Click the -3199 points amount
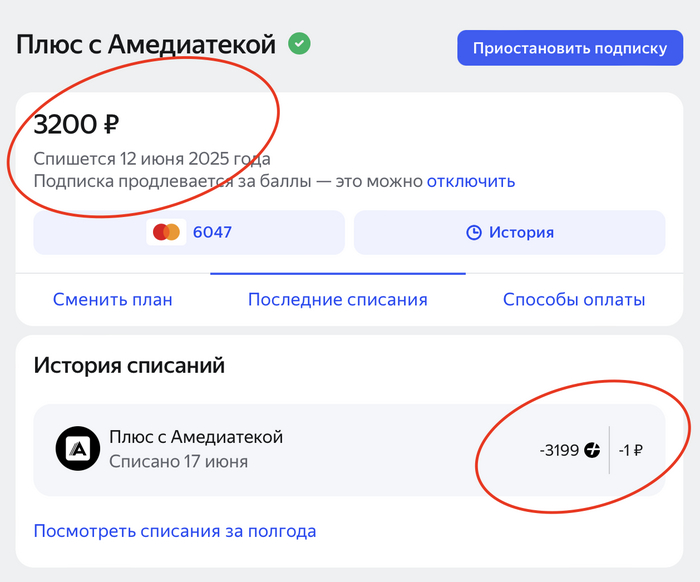 click(x=559, y=450)
